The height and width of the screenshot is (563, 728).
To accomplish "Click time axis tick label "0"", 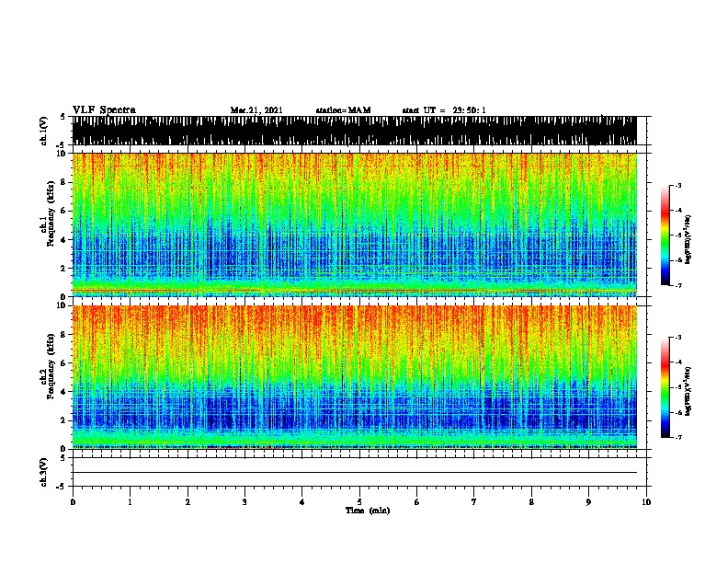I will coord(73,502).
